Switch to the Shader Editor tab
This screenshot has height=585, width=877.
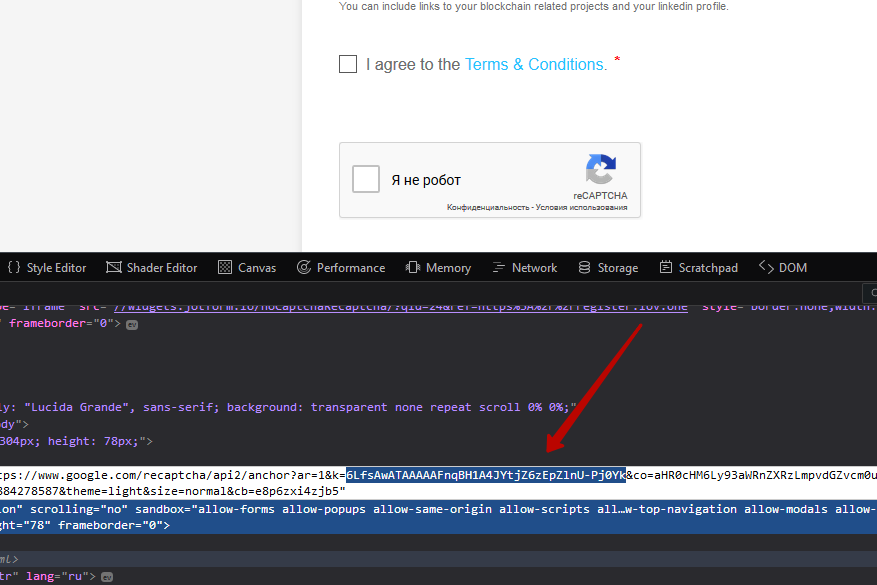pos(152,268)
